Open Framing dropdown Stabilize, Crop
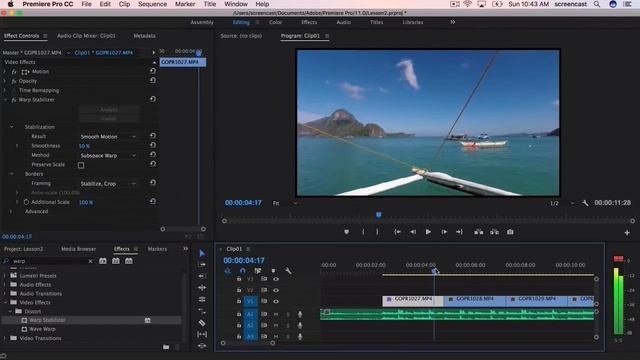Screen dimensions: 640x360 (x=108, y=184)
